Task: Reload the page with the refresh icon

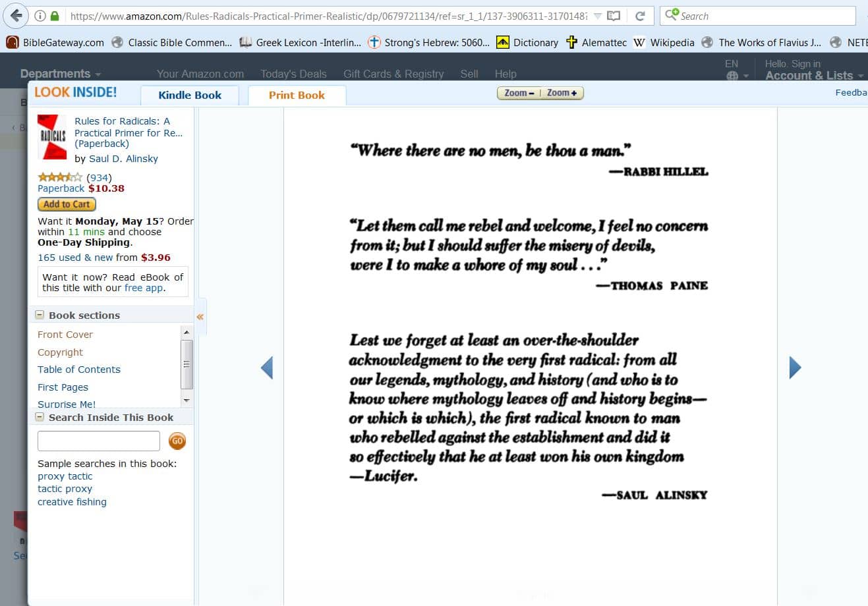Action: click(640, 16)
